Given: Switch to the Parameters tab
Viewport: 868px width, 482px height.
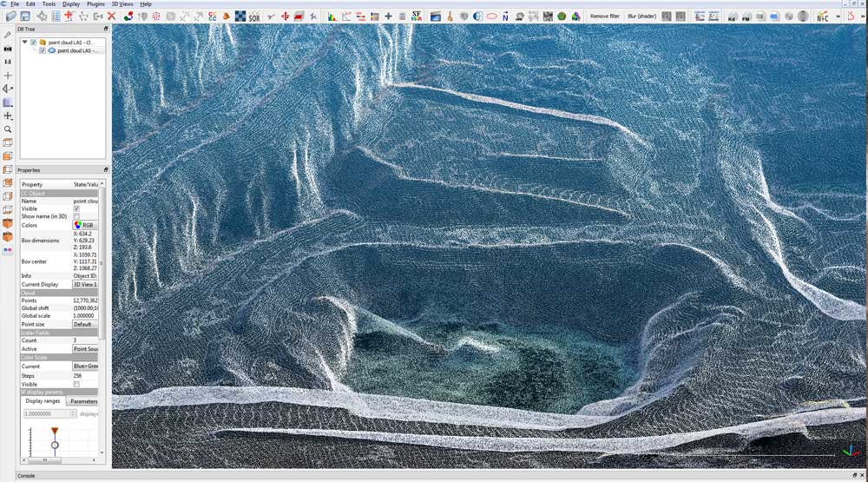Looking at the screenshot, I should [83, 401].
